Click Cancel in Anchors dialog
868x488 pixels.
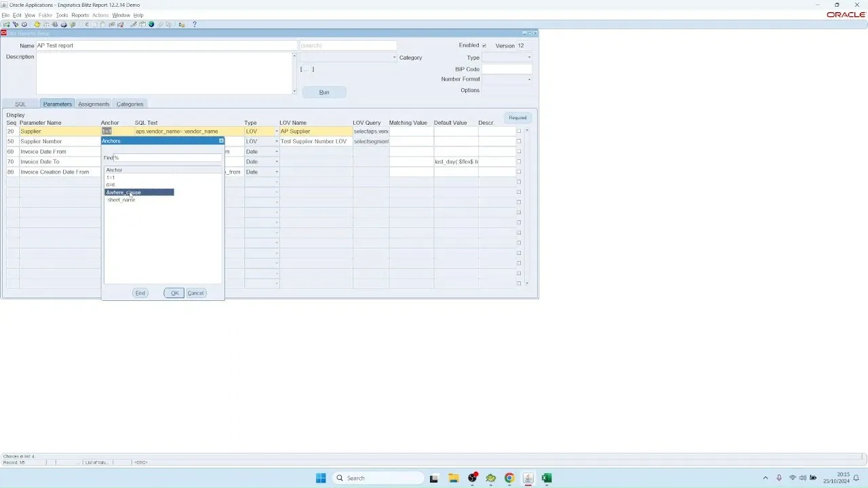[x=195, y=293]
